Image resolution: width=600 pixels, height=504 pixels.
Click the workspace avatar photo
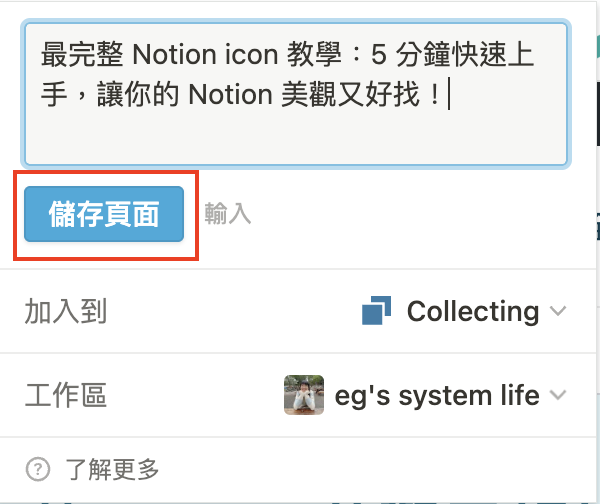point(304,396)
